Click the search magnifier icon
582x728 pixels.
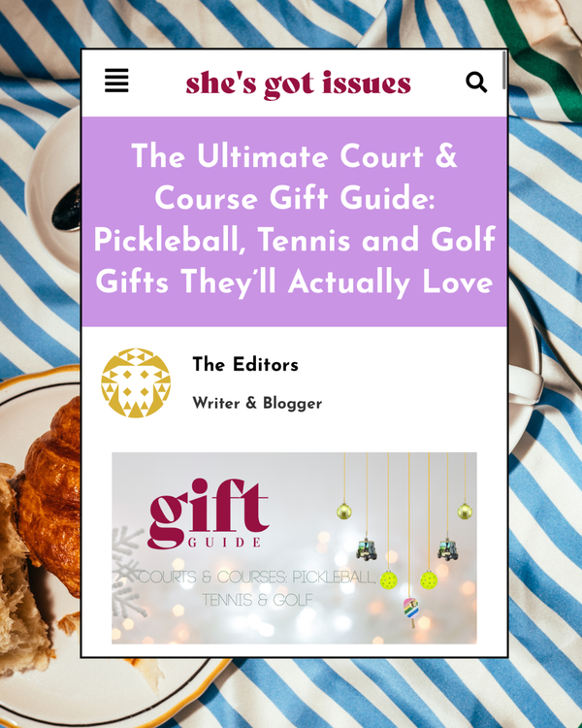(476, 83)
